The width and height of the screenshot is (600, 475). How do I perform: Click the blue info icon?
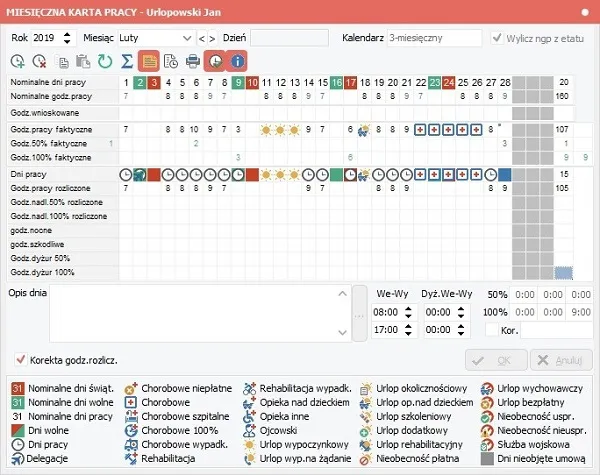pos(237,62)
